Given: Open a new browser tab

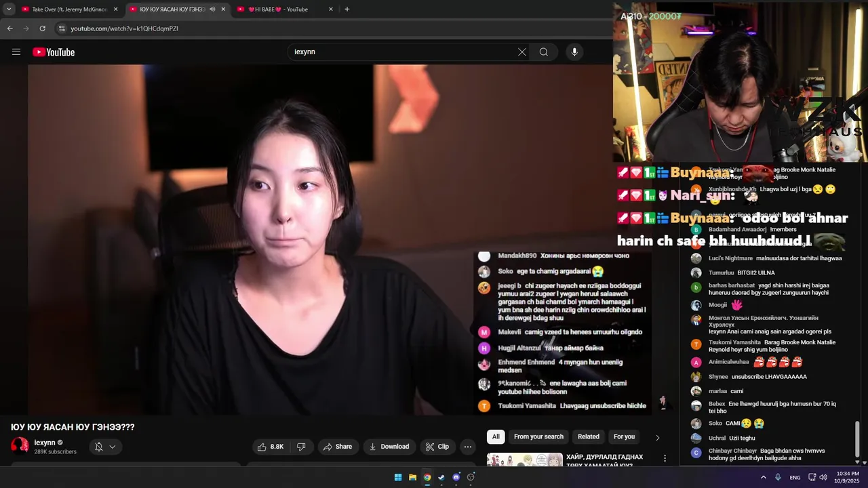Looking at the screenshot, I should click(347, 9).
